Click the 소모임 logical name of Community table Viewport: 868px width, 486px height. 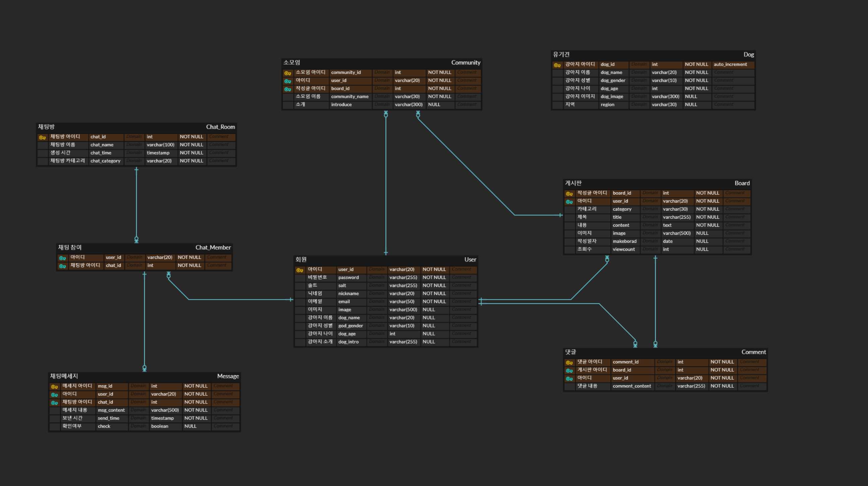291,63
